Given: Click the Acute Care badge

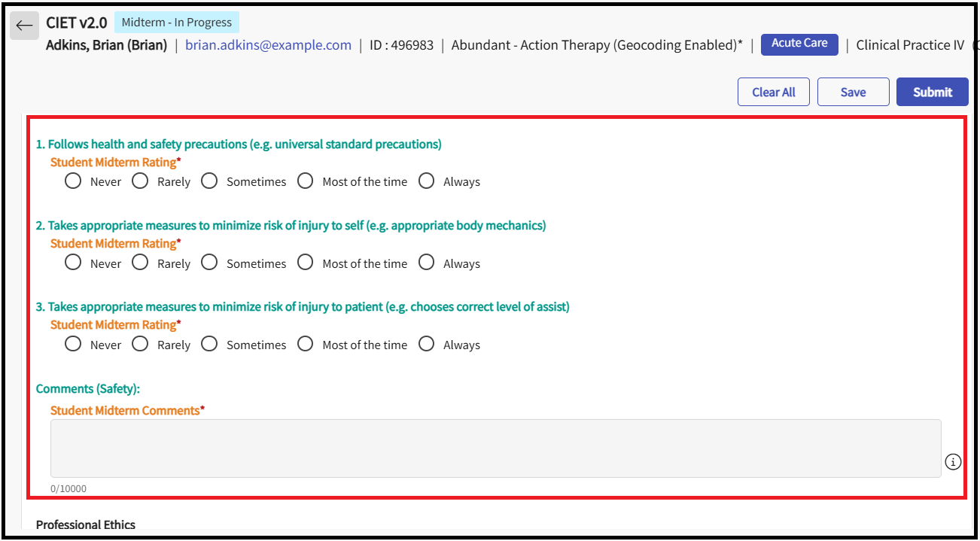Looking at the screenshot, I should pos(799,44).
